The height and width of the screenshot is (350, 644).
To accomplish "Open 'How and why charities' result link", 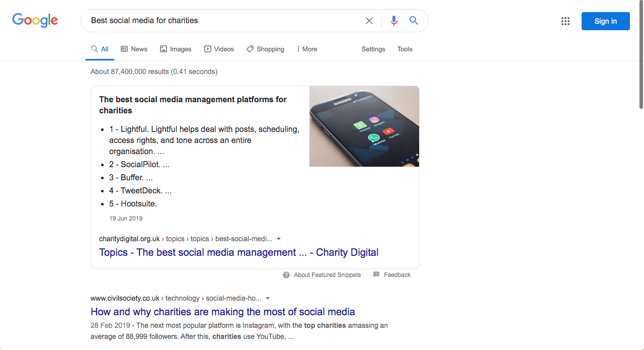I will coord(223,312).
